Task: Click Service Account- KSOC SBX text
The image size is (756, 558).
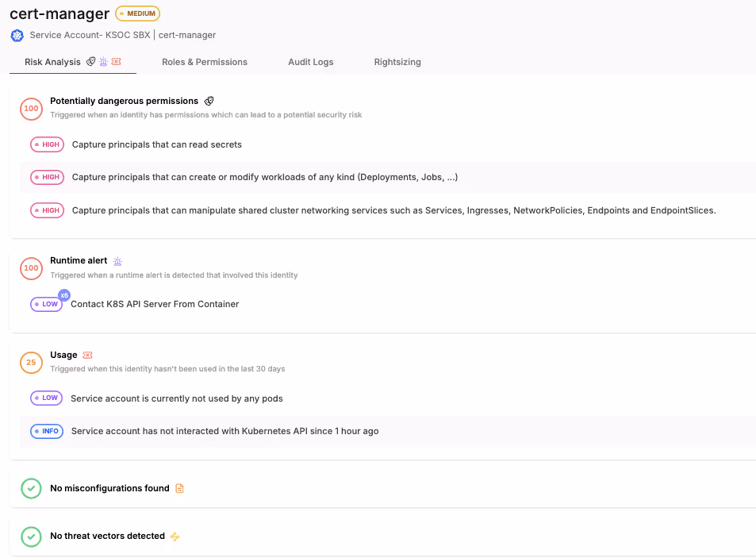Action: [x=90, y=35]
